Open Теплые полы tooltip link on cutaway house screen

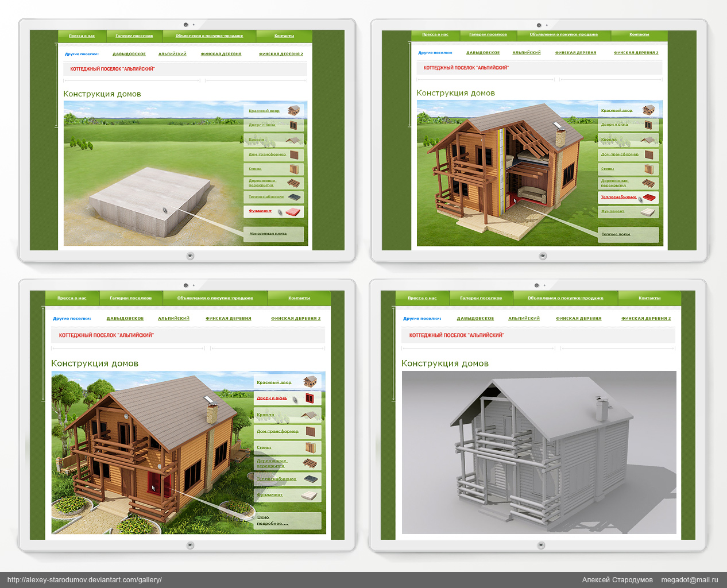pos(616,234)
